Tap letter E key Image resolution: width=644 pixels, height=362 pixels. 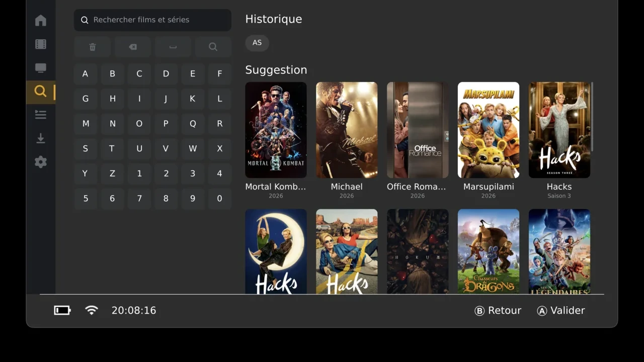click(x=193, y=74)
